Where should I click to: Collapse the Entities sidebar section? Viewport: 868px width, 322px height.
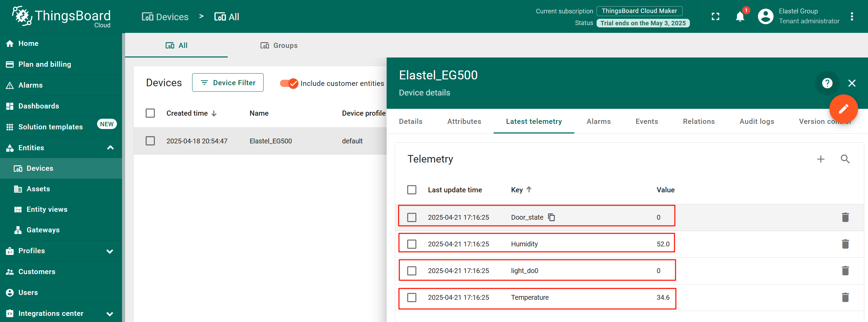coord(110,147)
